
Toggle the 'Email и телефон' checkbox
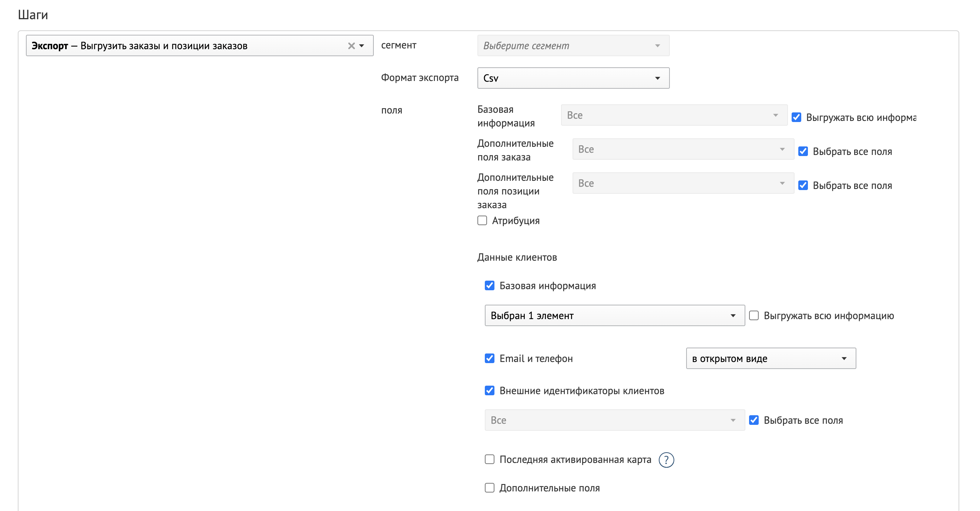tap(490, 359)
